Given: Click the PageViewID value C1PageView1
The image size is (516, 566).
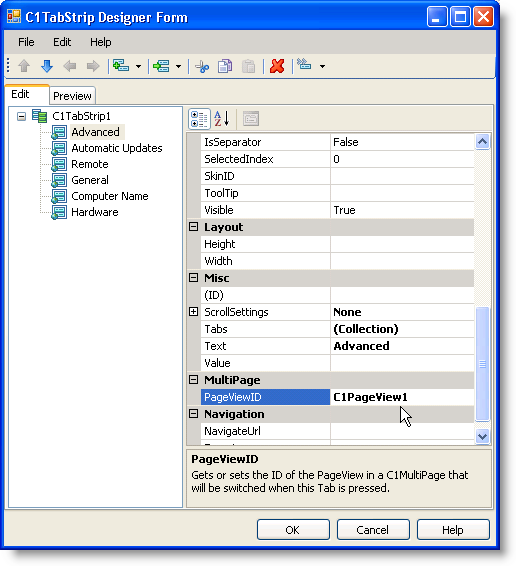Looking at the screenshot, I should [x=402, y=397].
